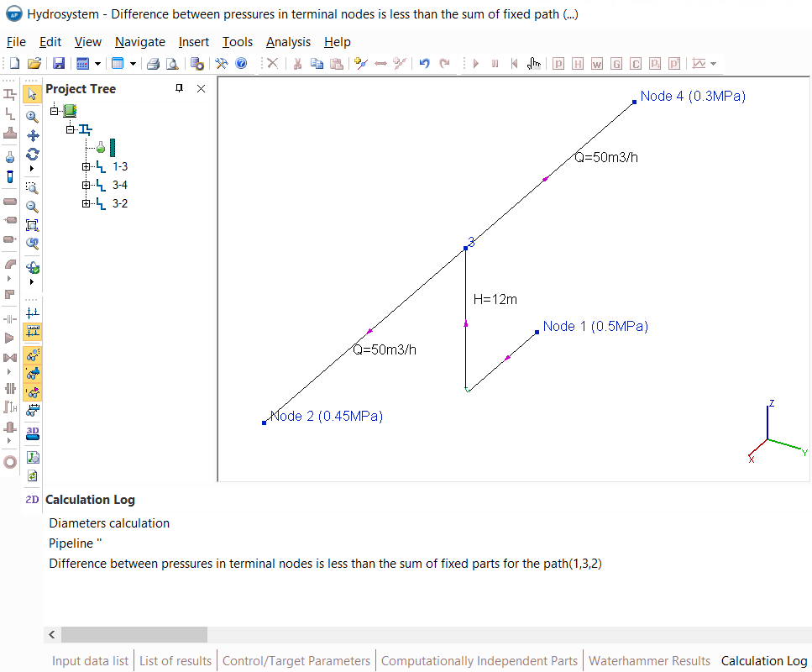Close the Project Tree panel
Screen dimensions: 812x672
pyautogui.click(x=201, y=89)
